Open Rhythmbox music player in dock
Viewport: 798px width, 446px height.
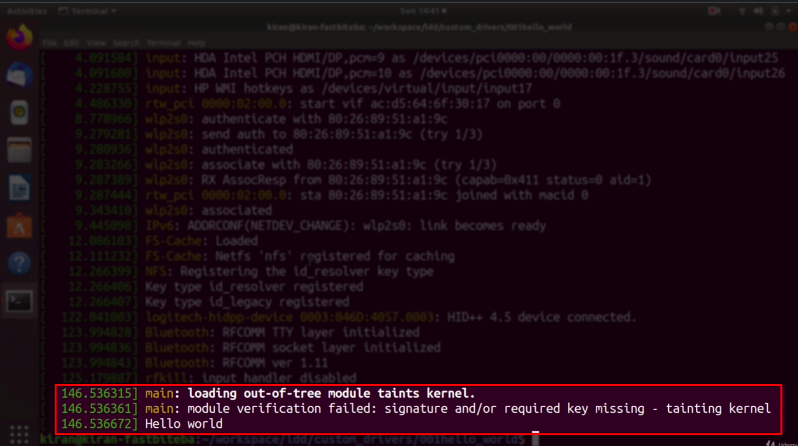19,113
